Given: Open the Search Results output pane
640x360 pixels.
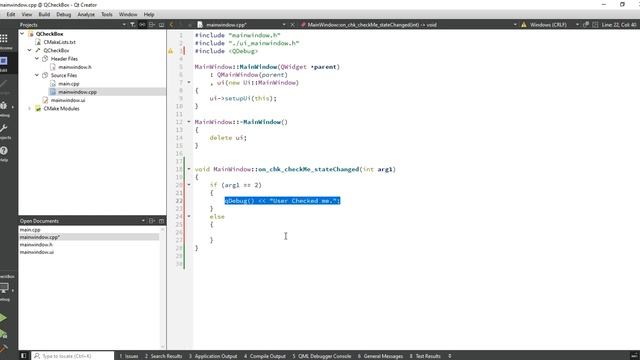Looking at the screenshot, I should coord(163,356).
